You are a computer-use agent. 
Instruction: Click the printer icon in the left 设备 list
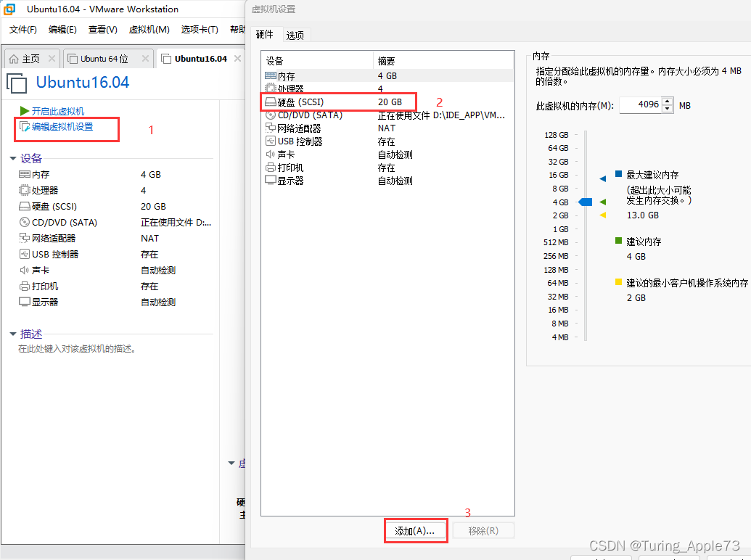[x=25, y=287]
